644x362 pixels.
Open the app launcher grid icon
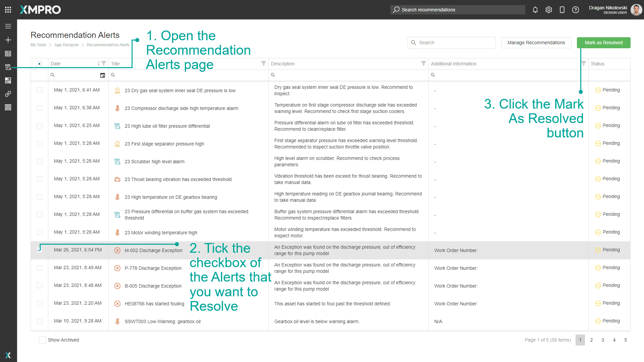(8, 10)
